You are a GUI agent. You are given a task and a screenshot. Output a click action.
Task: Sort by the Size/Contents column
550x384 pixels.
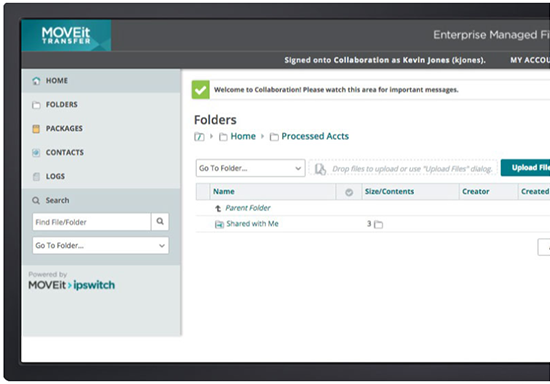point(389,191)
